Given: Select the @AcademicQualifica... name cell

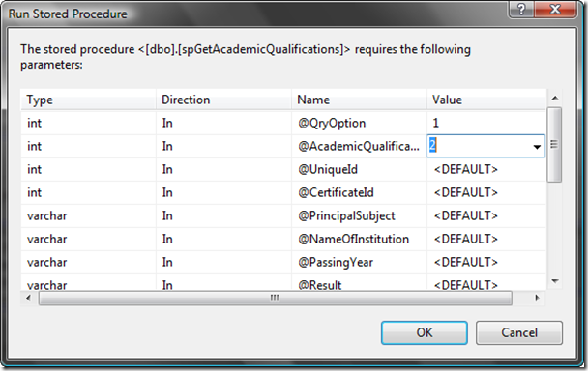Looking at the screenshot, I should point(359,146).
